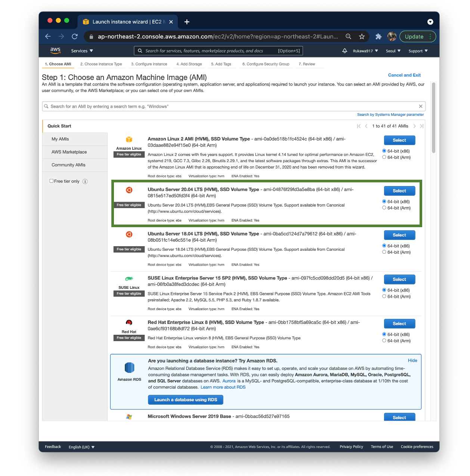Bookmark the page with the star icon
This screenshot has height=476, width=470.
pos(362,36)
